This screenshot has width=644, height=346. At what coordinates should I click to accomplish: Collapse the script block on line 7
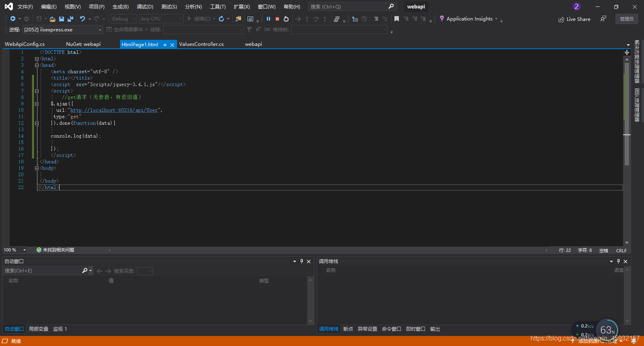point(37,91)
